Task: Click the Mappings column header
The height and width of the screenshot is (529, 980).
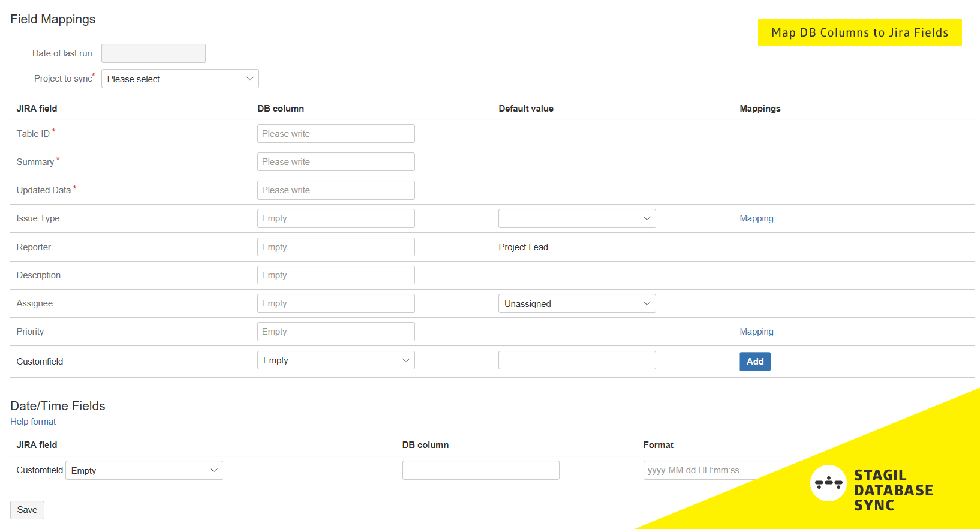Action: point(760,109)
